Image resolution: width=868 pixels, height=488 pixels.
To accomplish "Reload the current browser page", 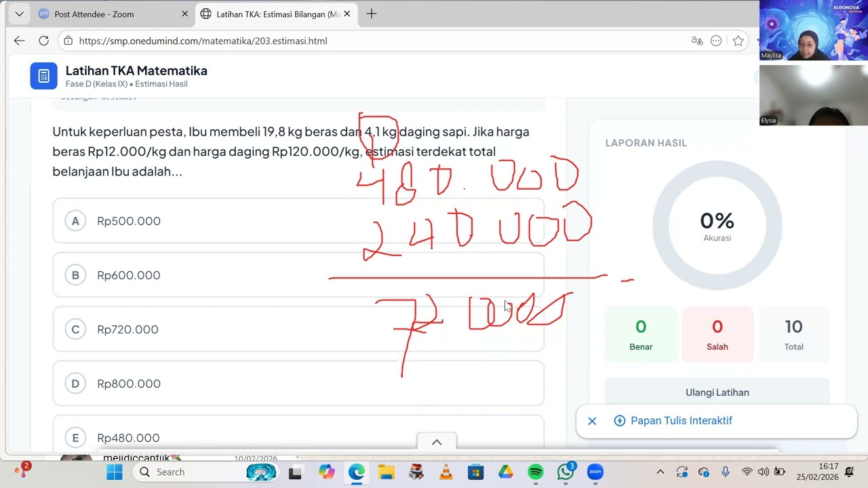I will pos(43,41).
